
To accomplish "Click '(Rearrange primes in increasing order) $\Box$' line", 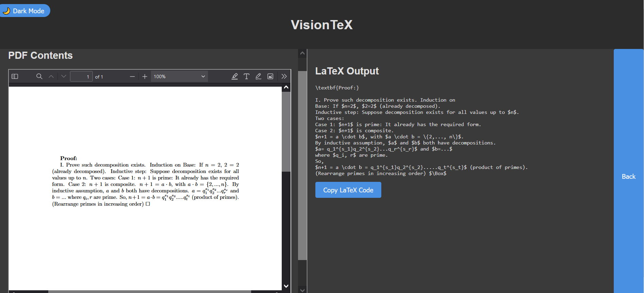I will [x=381, y=173].
